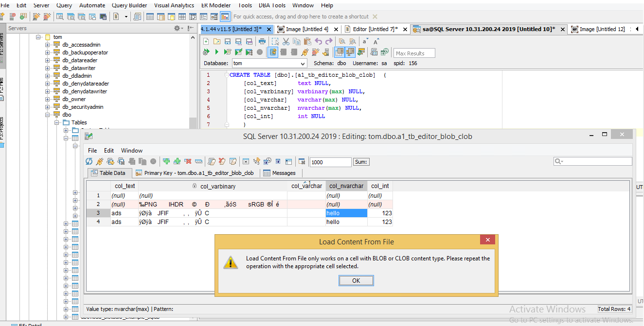This screenshot has height=326, width=644.
Task: Switch to the Editor [Untitled 7] tab
Action: point(375,29)
